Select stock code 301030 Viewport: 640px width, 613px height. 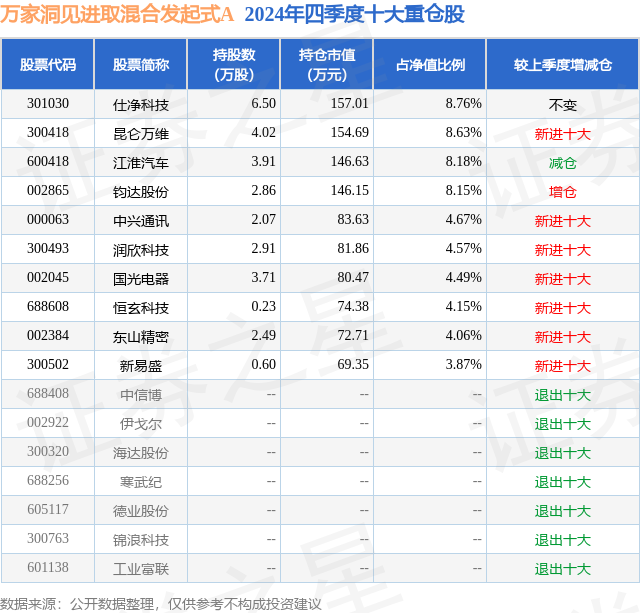tap(48, 104)
